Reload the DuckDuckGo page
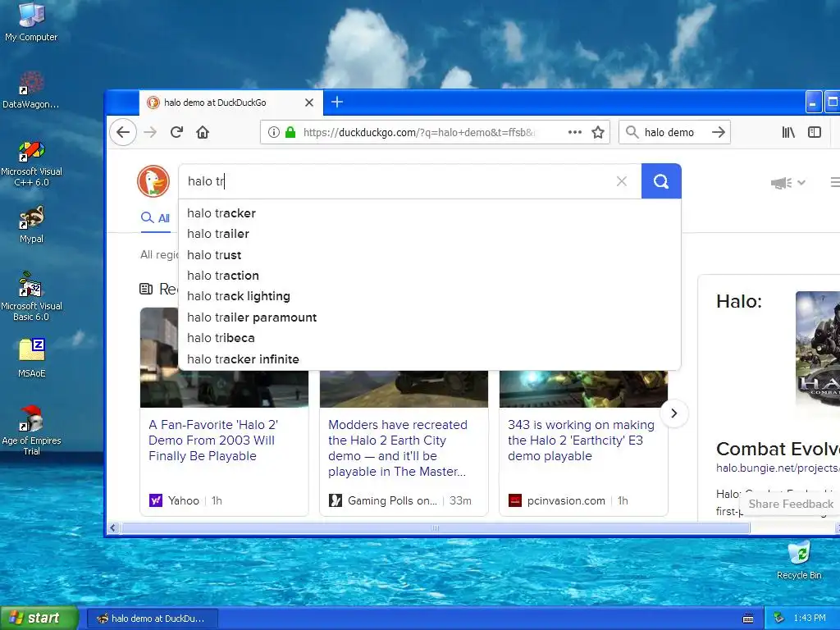Image resolution: width=840 pixels, height=630 pixels. pyautogui.click(x=177, y=132)
